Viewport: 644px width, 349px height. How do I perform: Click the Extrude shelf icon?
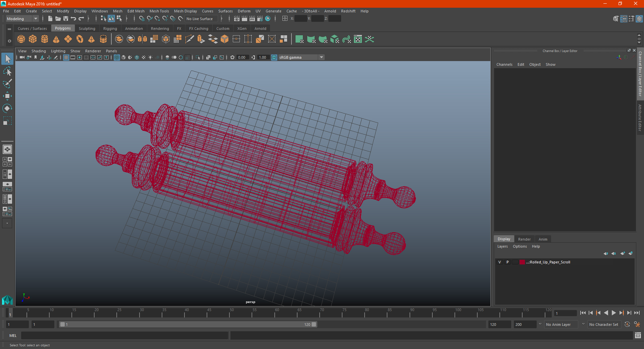click(201, 39)
